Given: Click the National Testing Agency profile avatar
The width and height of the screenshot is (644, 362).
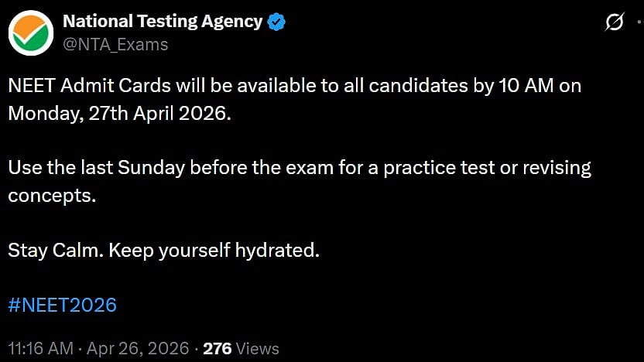Looking at the screenshot, I should pyautogui.click(x=30, y=32).
